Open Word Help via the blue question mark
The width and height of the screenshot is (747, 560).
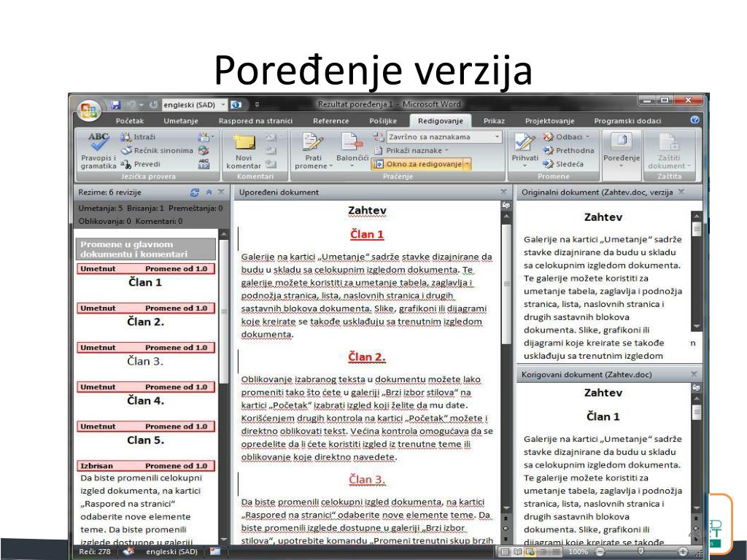coord(694,120)
